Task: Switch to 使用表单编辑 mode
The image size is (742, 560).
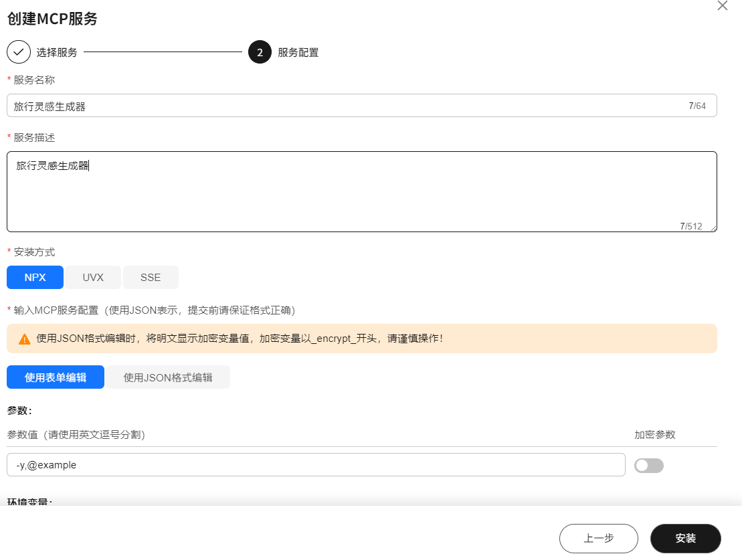Action: 56,377
